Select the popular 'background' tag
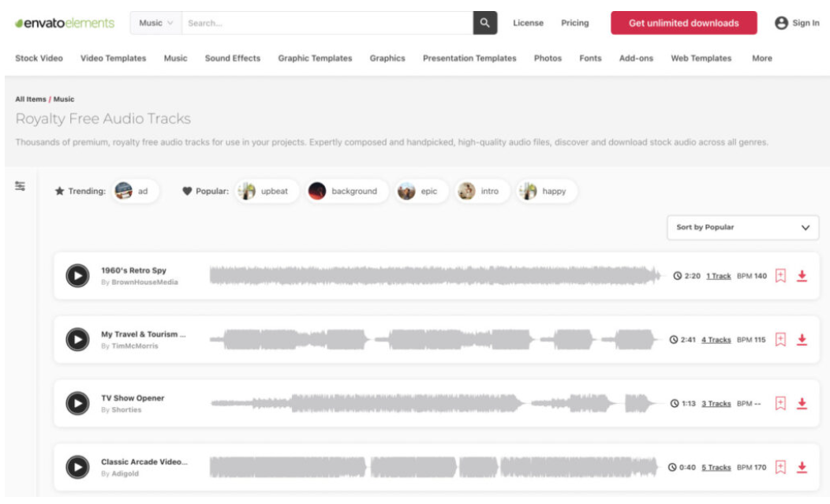This screenshot has width=830, height=504. tap(346, 191)
